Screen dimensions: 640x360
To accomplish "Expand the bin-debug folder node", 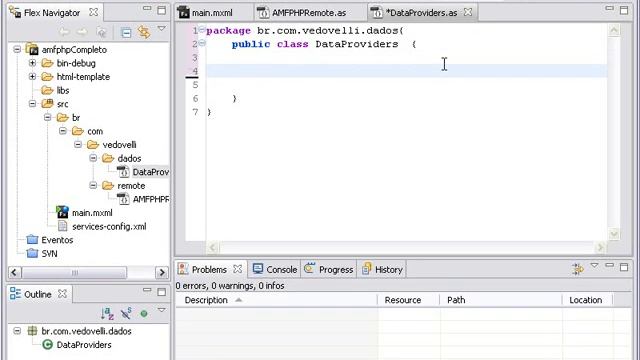I will (x=32, y=63).
